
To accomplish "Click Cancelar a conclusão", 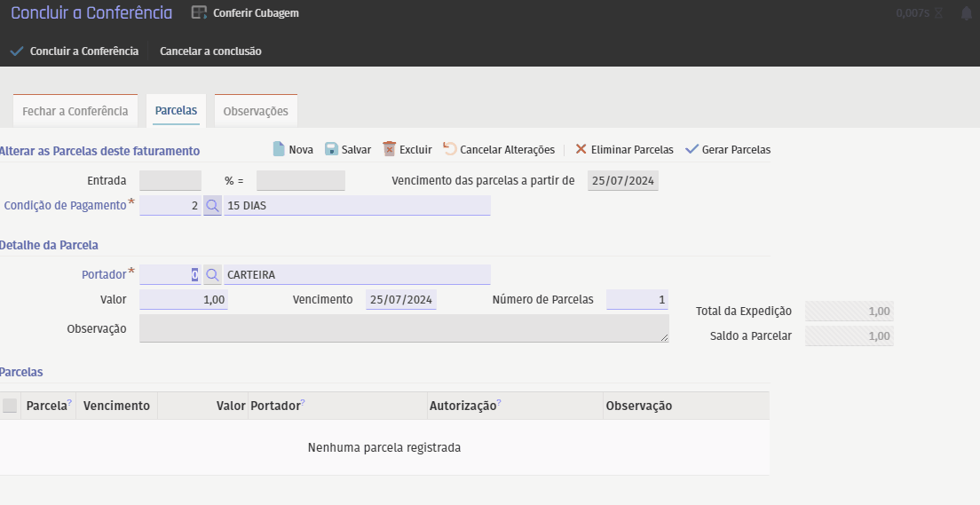I will 210,51.
